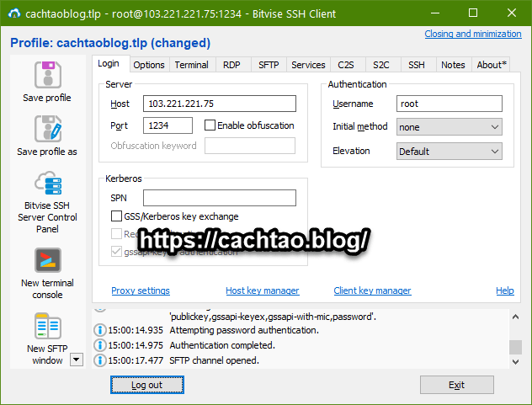Image resolution: width=532 pixels, height=405 pixels.
Task: Open Proxy settings link
Action: point(141,290)
